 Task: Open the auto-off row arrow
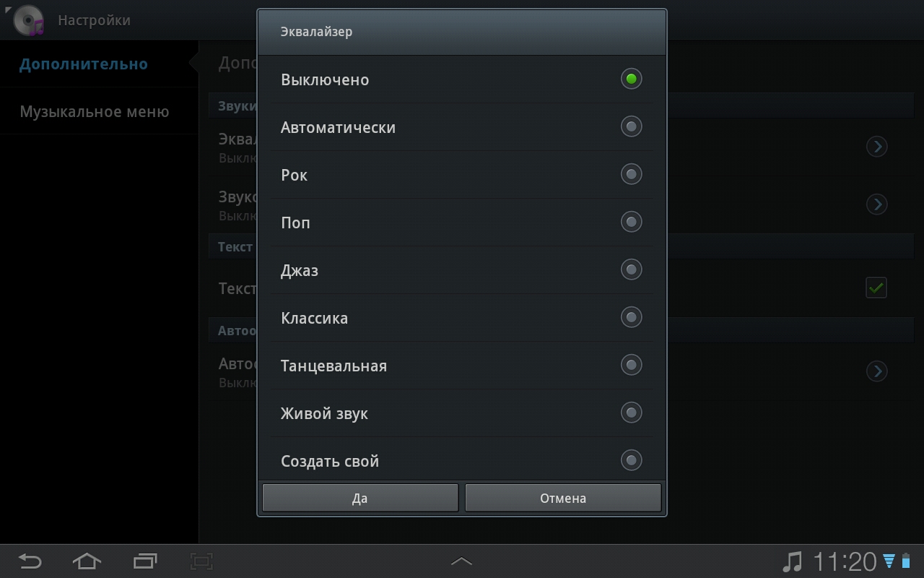coord(876,371)
